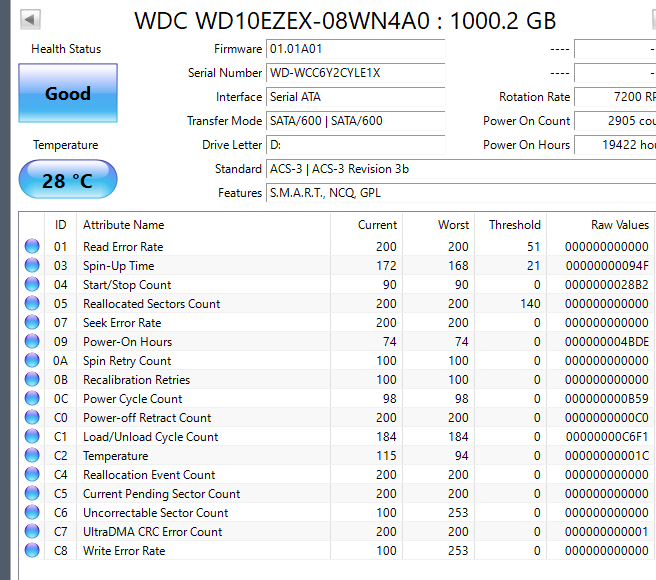Sort by the Current column header

pyautogui.click(x=366, y=225)
